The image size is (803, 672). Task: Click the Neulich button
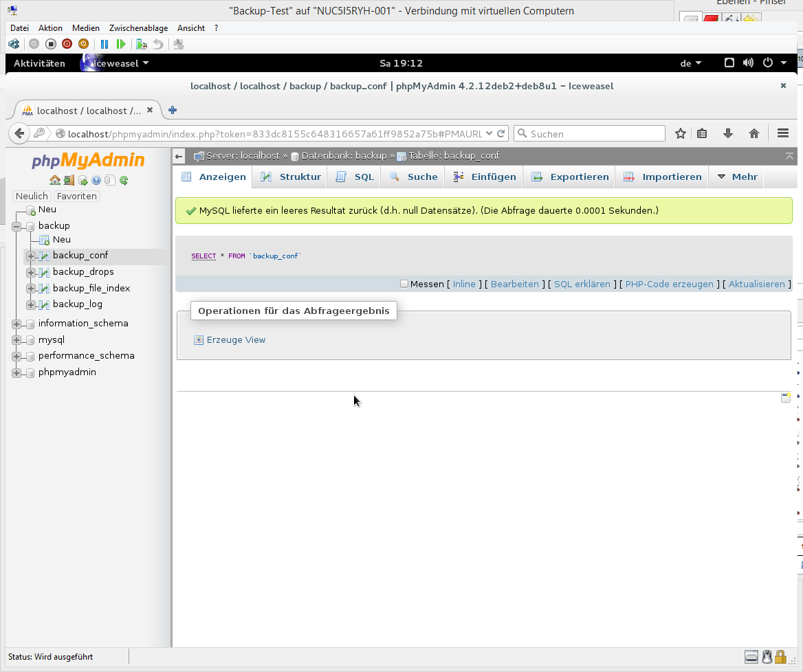pos(32,196)
